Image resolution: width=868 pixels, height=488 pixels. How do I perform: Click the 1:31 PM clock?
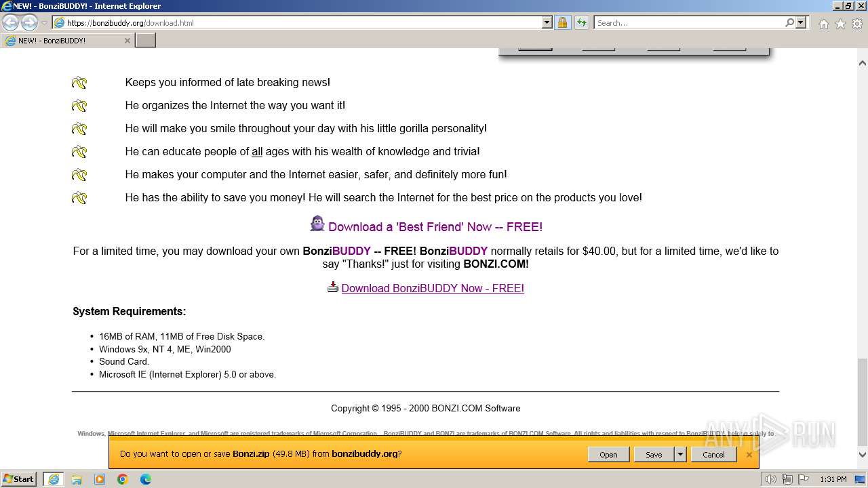(833, 479)
